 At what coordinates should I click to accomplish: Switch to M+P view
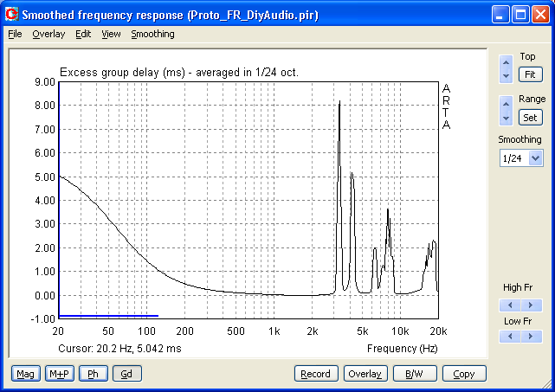pyautogui.click(x=60, y=374)
